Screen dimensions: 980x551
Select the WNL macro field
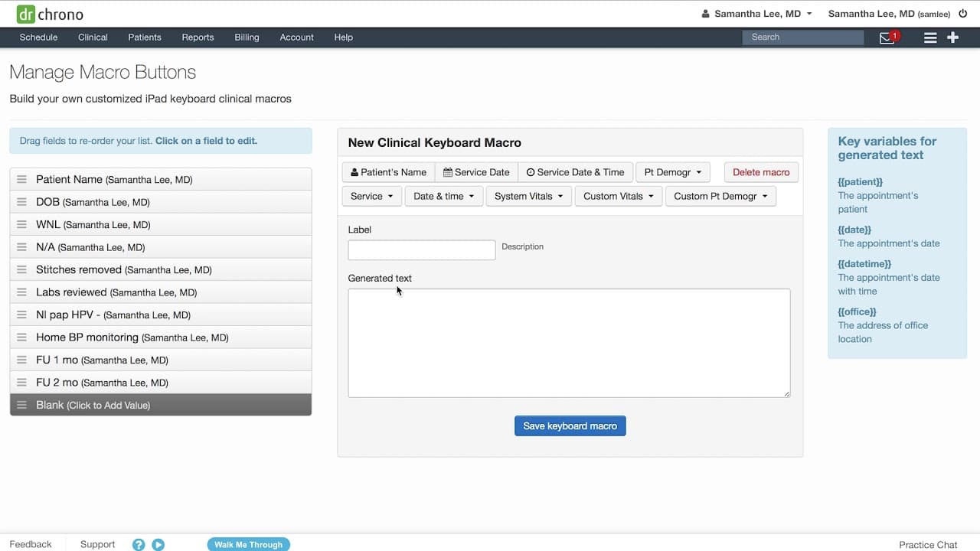pos(161,225)
